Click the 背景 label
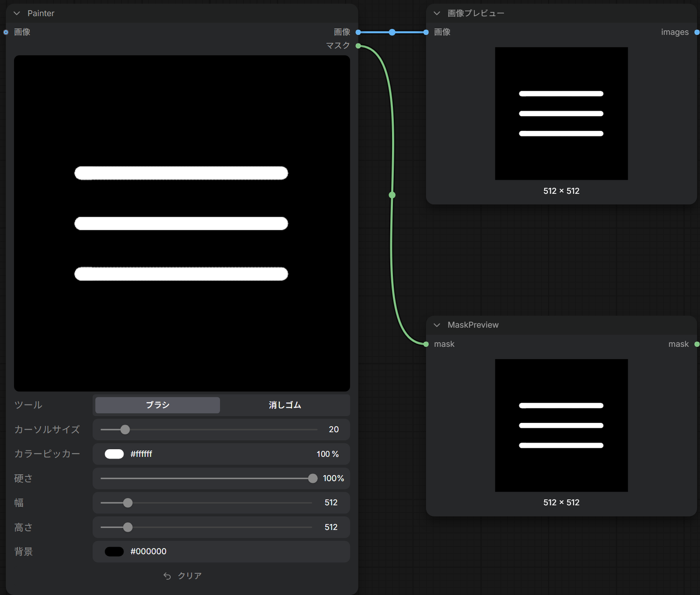This screenshot has width=700, height=595. pos(24,552)
